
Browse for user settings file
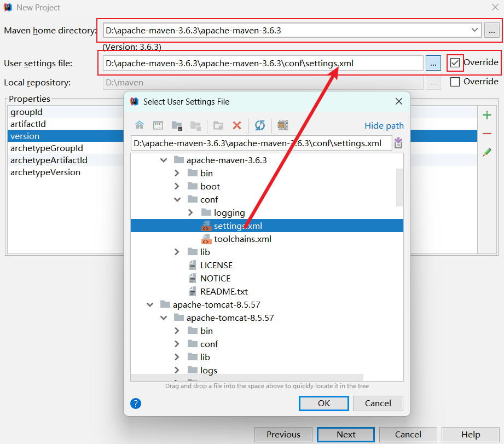tap(433, 63)
